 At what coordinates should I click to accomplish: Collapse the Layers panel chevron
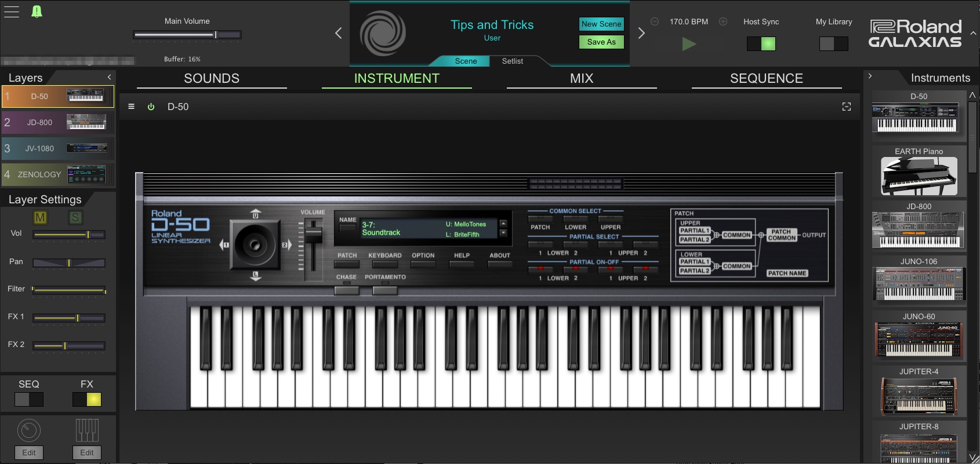(109, 77)
